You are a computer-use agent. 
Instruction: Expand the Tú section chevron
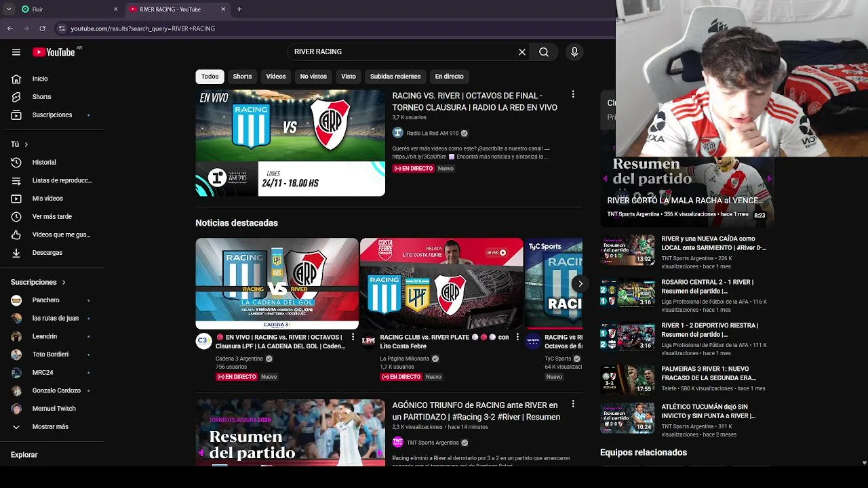(x=26, y=144)
